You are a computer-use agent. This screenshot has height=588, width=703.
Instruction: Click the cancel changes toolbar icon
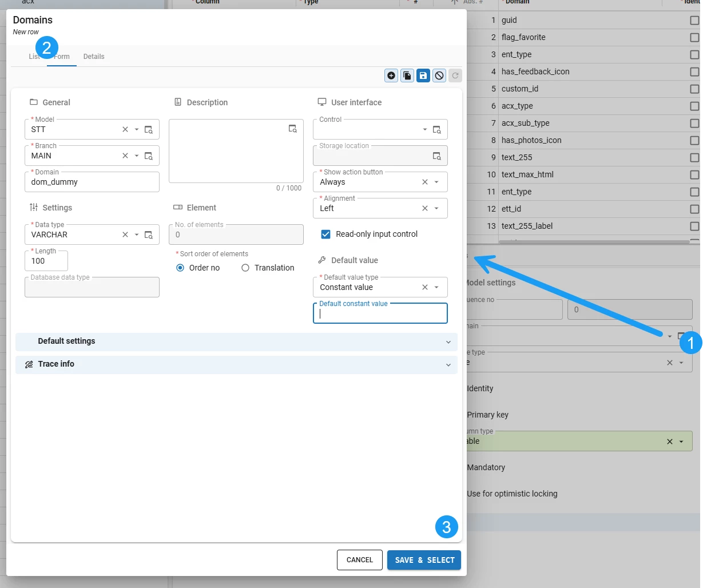(439, 76)
